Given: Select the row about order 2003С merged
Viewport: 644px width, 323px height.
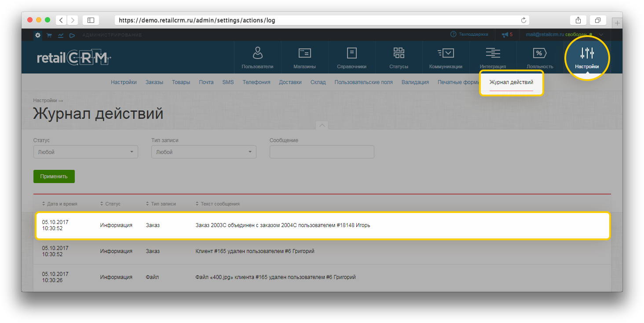Looking at the screenshot, I should [323, 225].
